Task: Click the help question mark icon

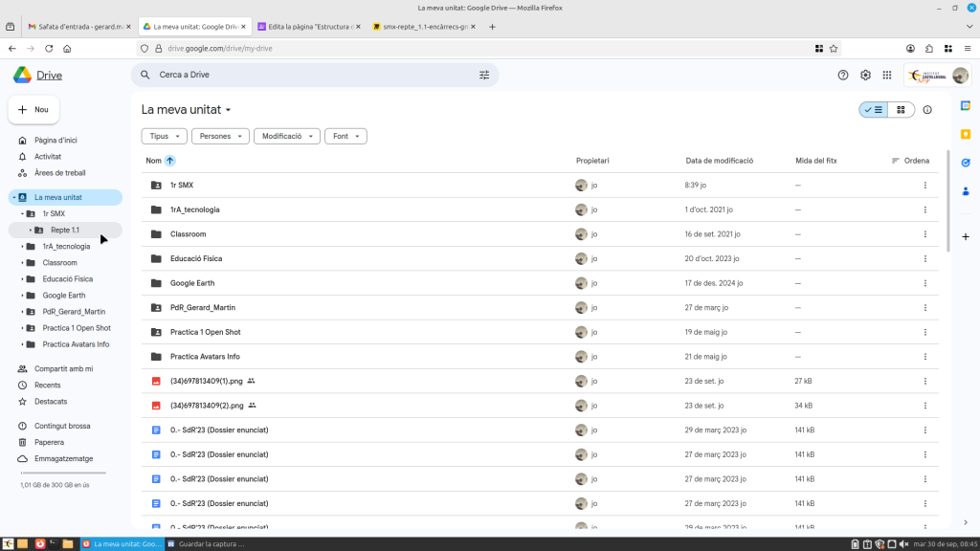Action: 843,75
